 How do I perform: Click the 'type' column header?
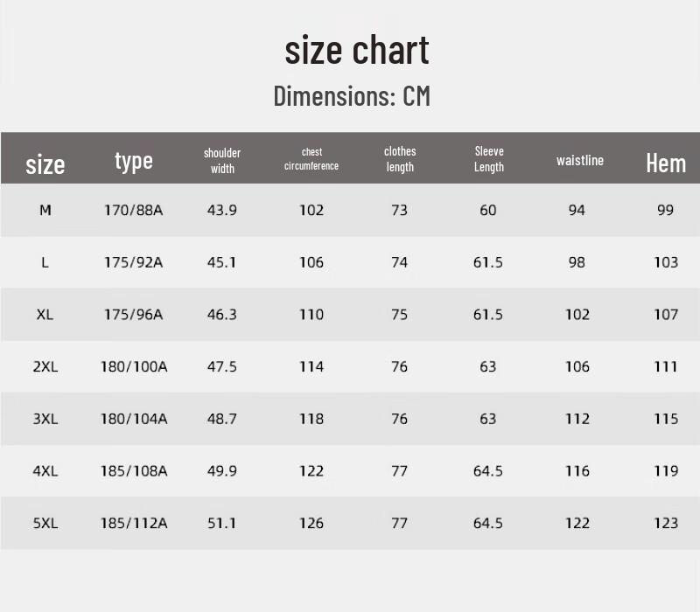coord(134,160)
